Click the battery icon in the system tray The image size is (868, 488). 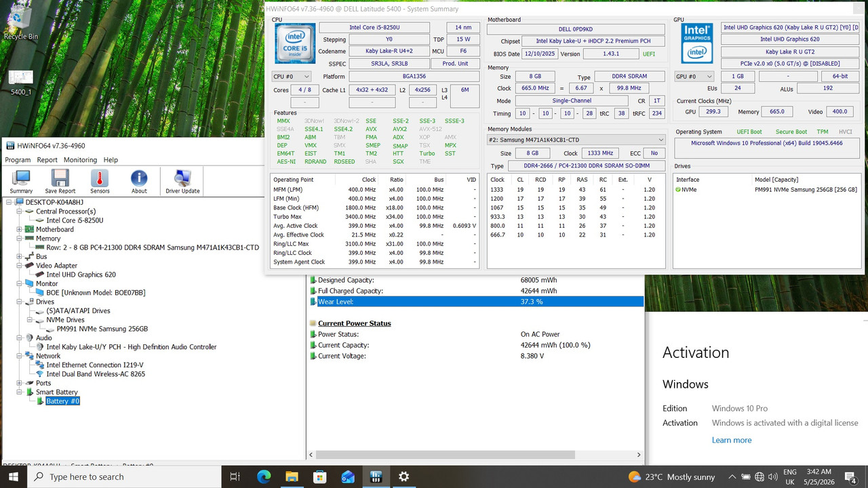point(746,476)
